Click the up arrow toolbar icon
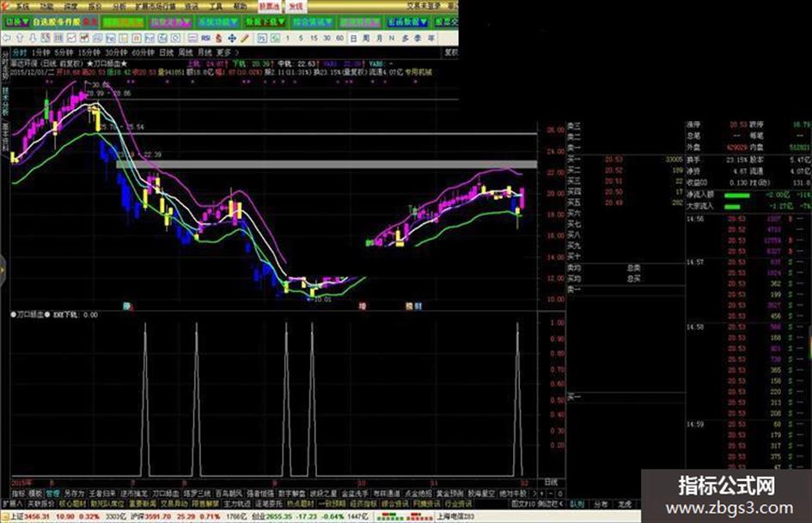 [x=20, y=39]
